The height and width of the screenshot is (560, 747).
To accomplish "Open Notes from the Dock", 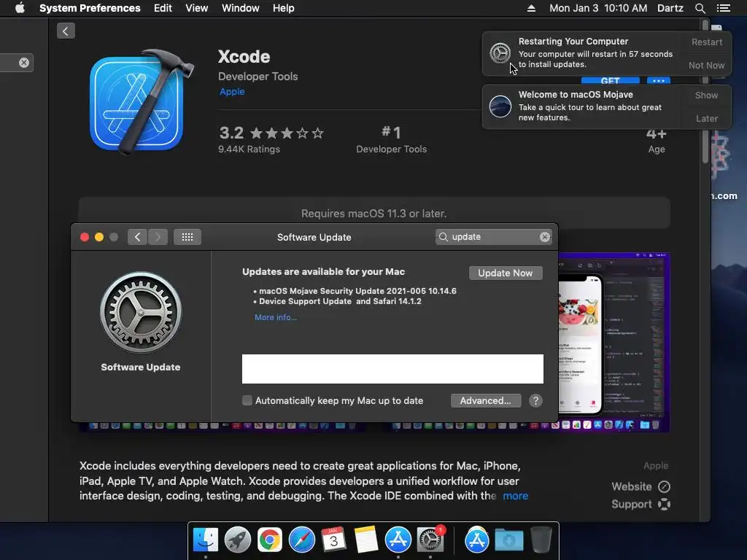I will click(366, 540).
